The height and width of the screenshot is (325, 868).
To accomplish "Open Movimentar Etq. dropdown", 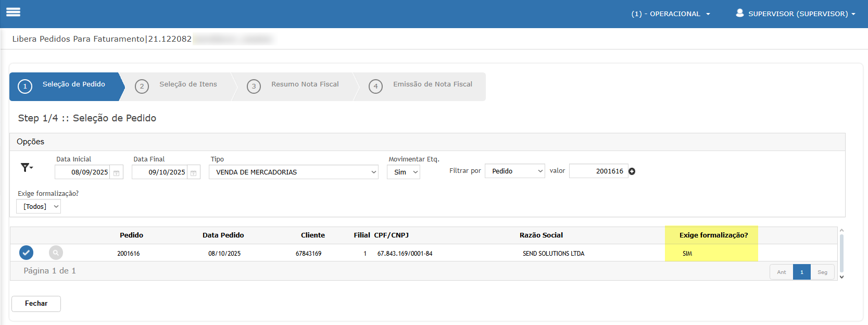I will point(404,172).
